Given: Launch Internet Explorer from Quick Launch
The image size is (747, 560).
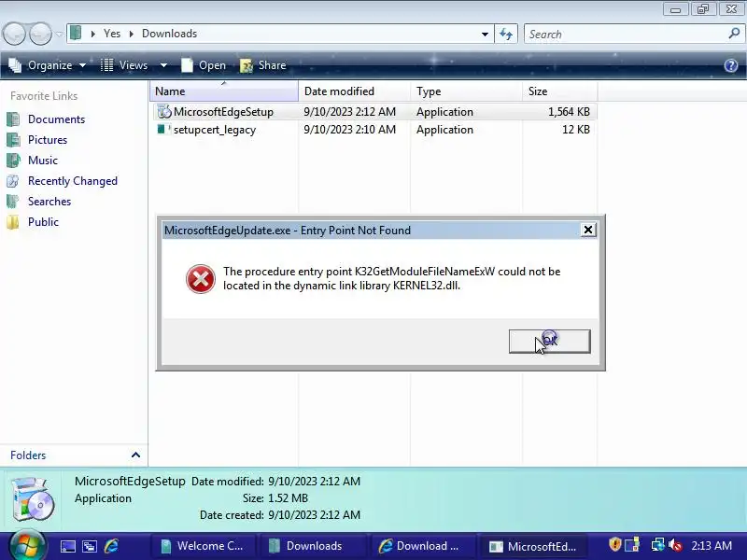Looking at the screenshot, I should pyautogui.click(x=111, y=546).
